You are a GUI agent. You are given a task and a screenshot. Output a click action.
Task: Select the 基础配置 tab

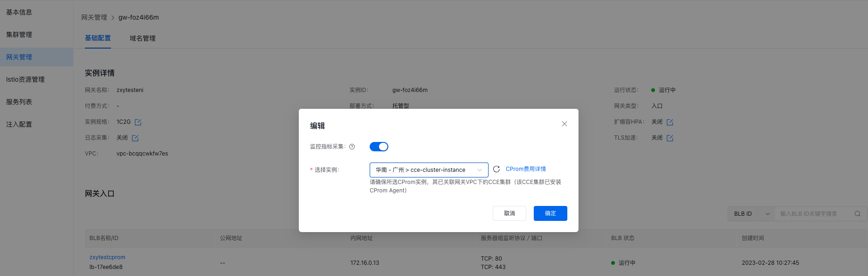(x=98, y=38)
